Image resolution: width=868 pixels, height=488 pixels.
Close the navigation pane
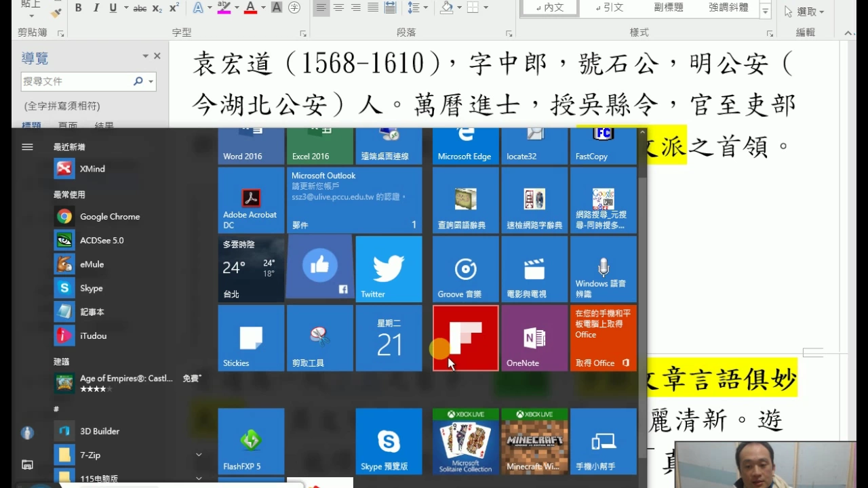pyautogui.click(x=157, y=56)
